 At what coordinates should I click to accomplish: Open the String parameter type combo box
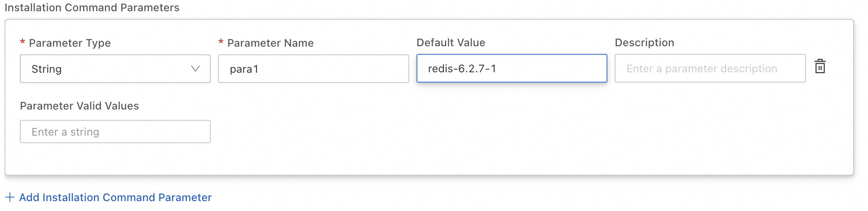[x=115, y=69]
